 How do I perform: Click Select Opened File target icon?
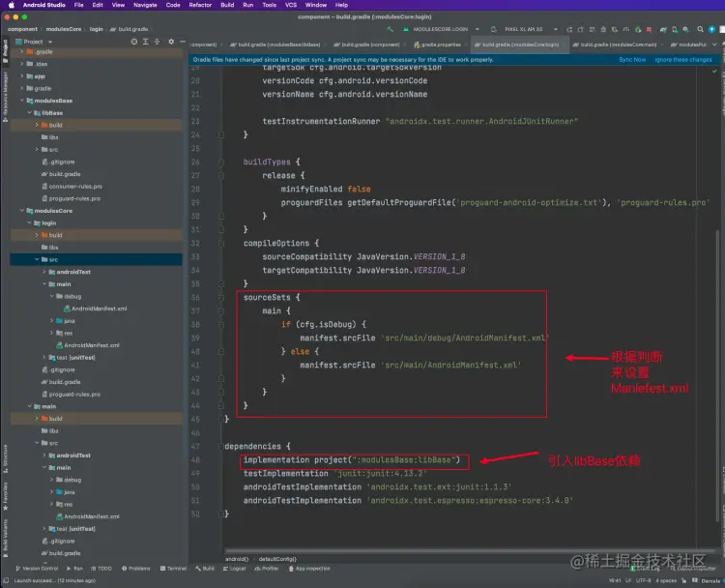pyautogui.click(x=134, y=42)
